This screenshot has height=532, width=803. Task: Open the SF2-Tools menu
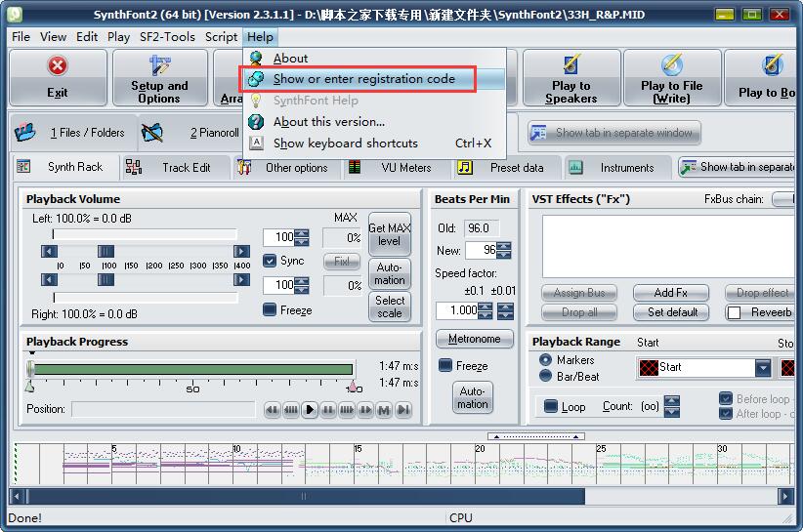tap(167, 37)
